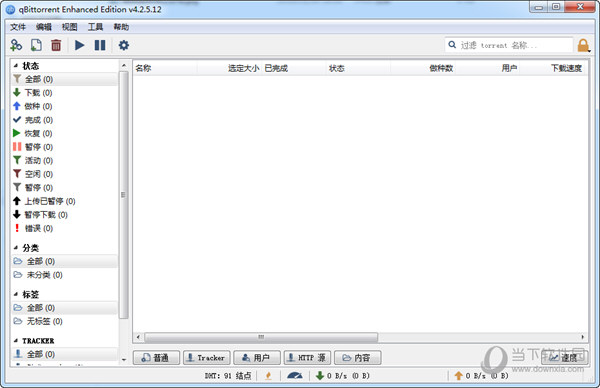The width and height of the screenshot is (600, 388).
Task: Click the magnifier icon in filter box
Action: point(452,45)
